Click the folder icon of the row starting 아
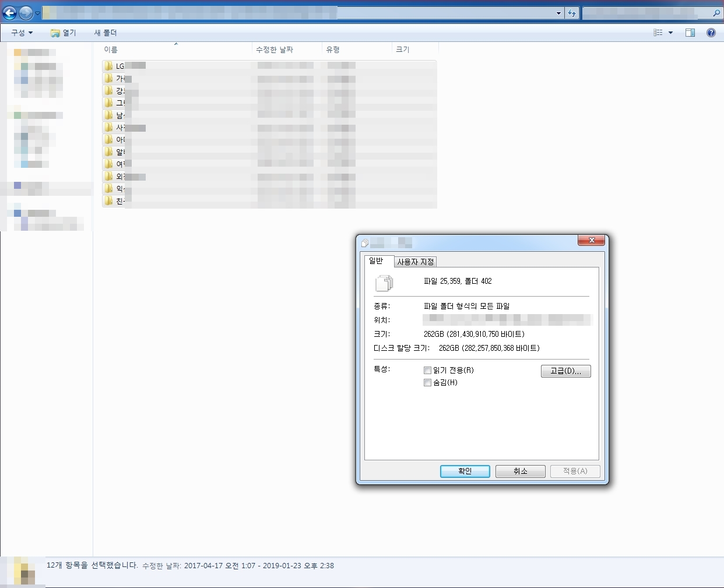This screenshot has height=588, width=724. [x=108, y=139]
